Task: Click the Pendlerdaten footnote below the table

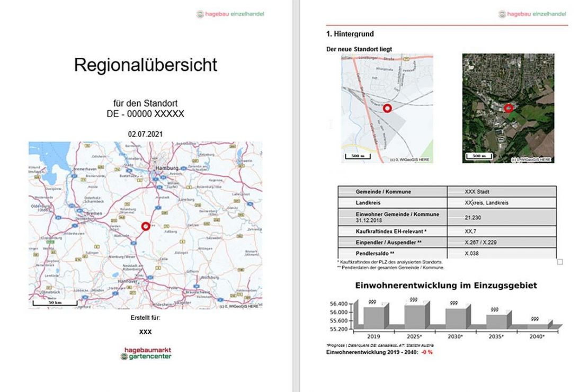Action: [391, 268]
